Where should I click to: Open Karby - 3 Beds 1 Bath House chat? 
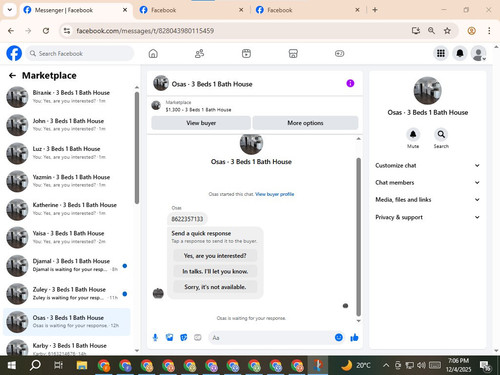pyautogui.click(x=67, y=347)
